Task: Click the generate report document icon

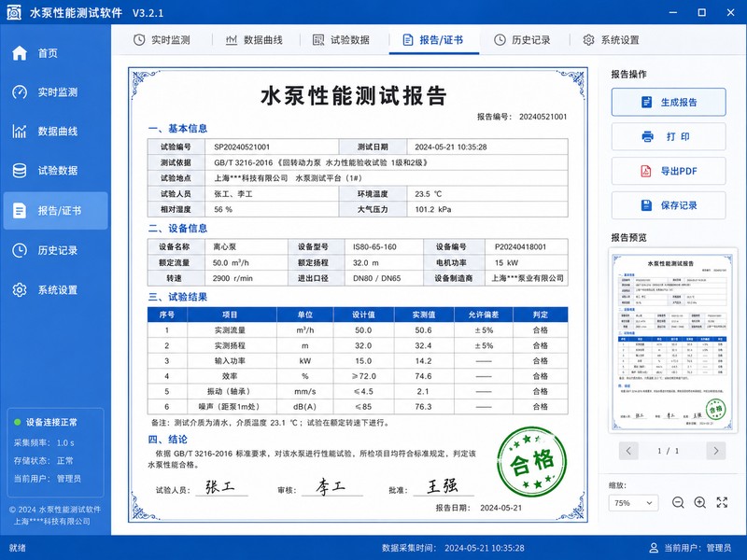Action: (x=646, y=102)
